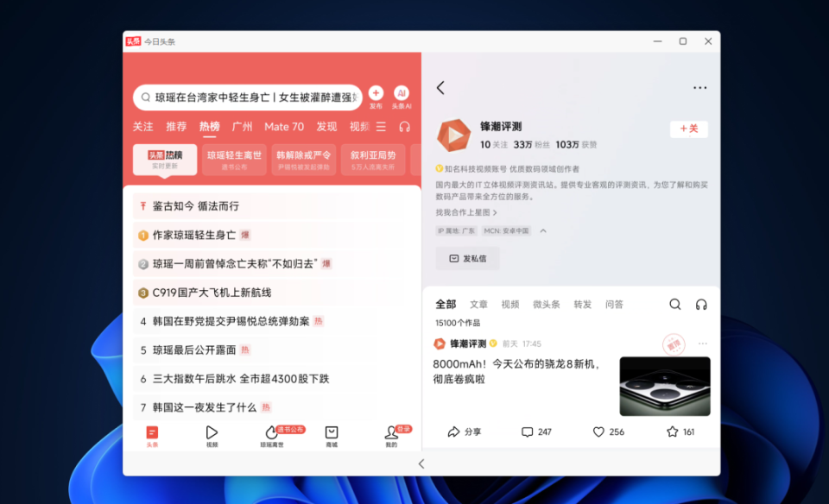The height and width of the screenshot is (504, 829).
Task: Select the 热榜 channel tab
Action: pyautogui.click(x=209, y=127)
